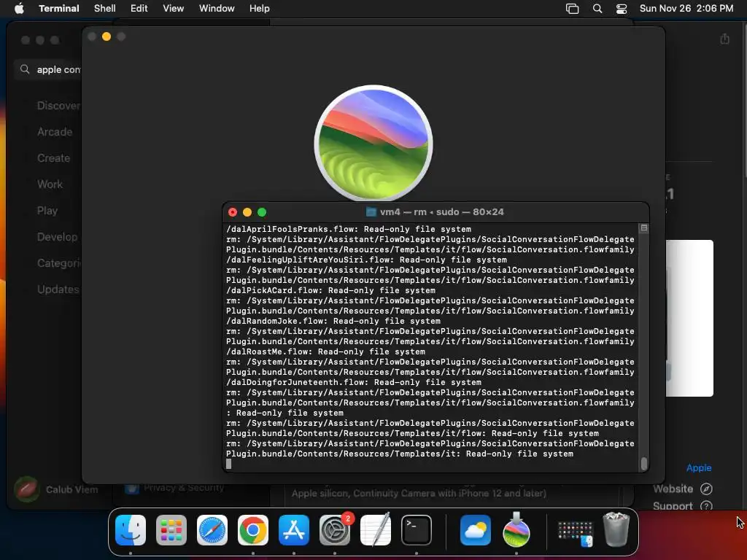Open the Terminal application menu
The height and width of the screenshot is (560, 747).
59,9
